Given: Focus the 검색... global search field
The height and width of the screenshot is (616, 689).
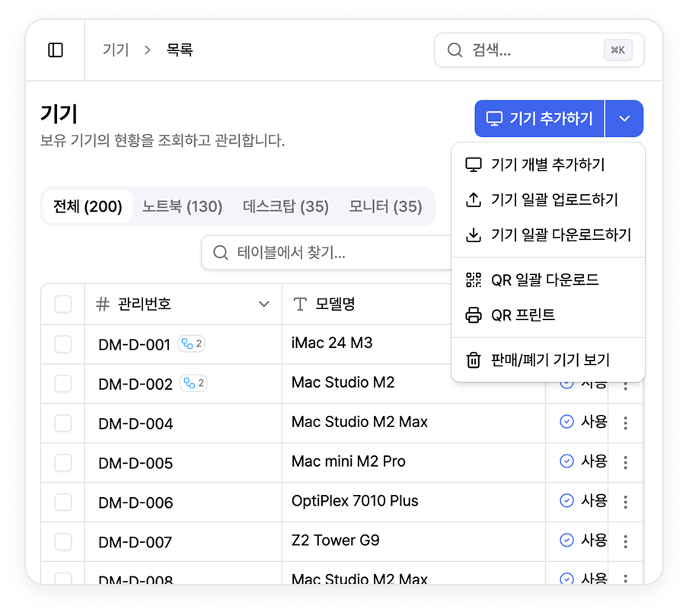Looking at the screenshot, I should [539, 50].
